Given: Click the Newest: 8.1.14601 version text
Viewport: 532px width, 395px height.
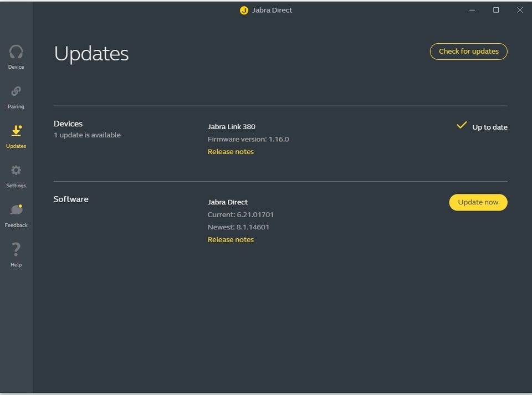Looking at the screenshot, I should pos(238,227).
